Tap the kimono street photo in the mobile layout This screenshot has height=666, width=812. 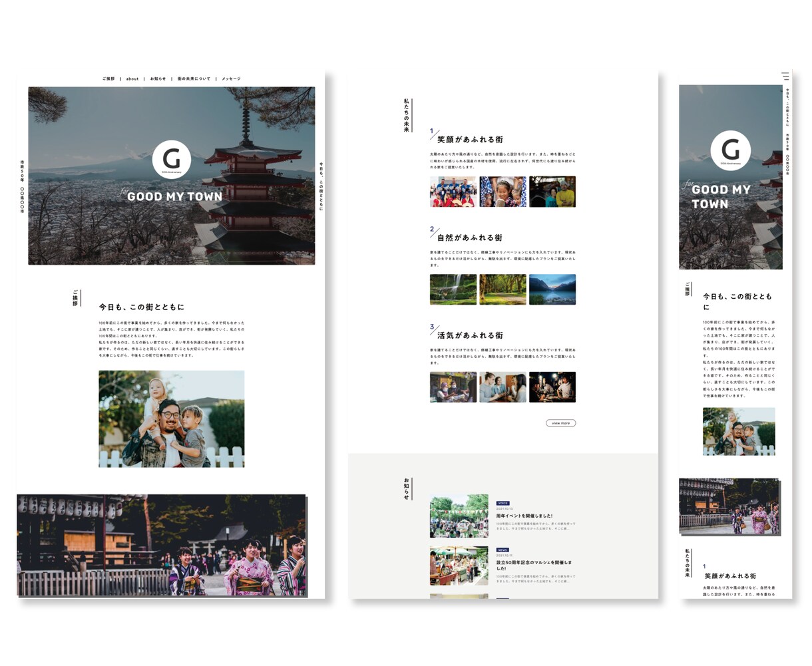pyautogui.click(x=729, y=506)
